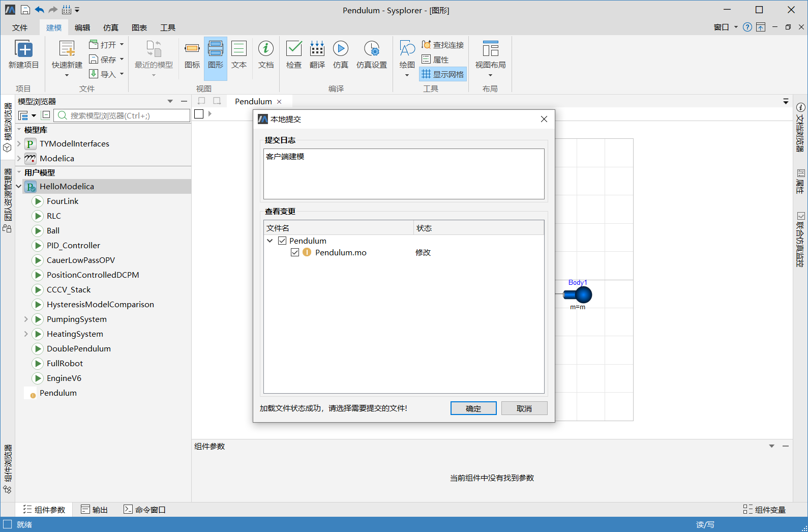Image resolution: width=808 pixels, height=532 pixels.
Task: Select the FullRobot model in tree
Action: click(65, 363)
